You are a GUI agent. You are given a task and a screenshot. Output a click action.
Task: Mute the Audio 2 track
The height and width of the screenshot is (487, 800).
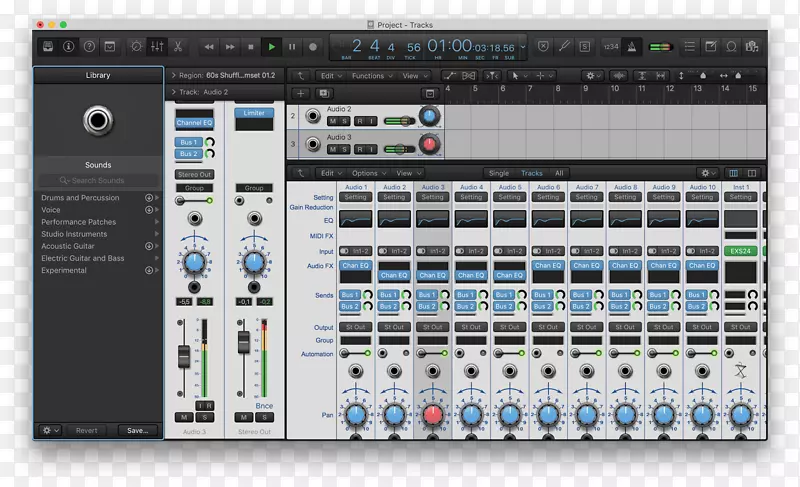tap(332, 121)
